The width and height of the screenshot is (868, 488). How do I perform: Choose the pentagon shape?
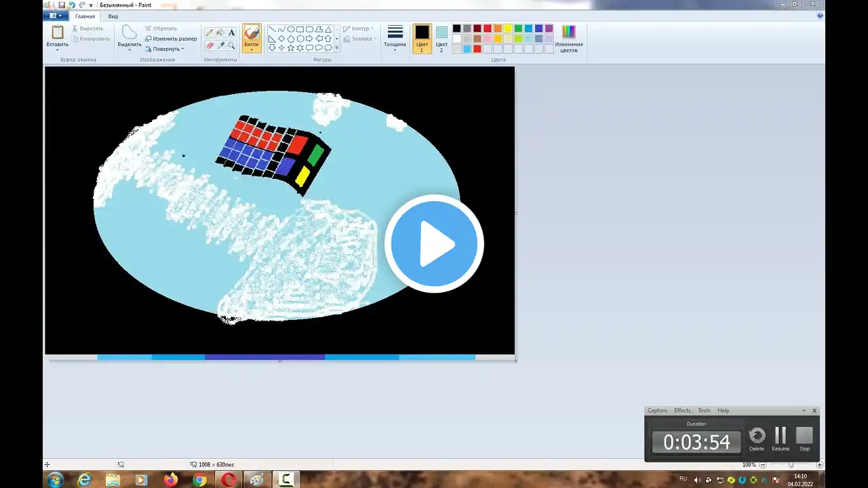click(291, 39)
